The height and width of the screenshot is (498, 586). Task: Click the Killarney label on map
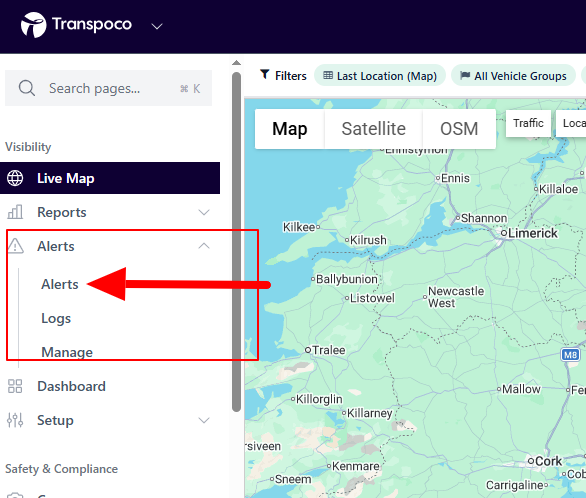(370, 413)
